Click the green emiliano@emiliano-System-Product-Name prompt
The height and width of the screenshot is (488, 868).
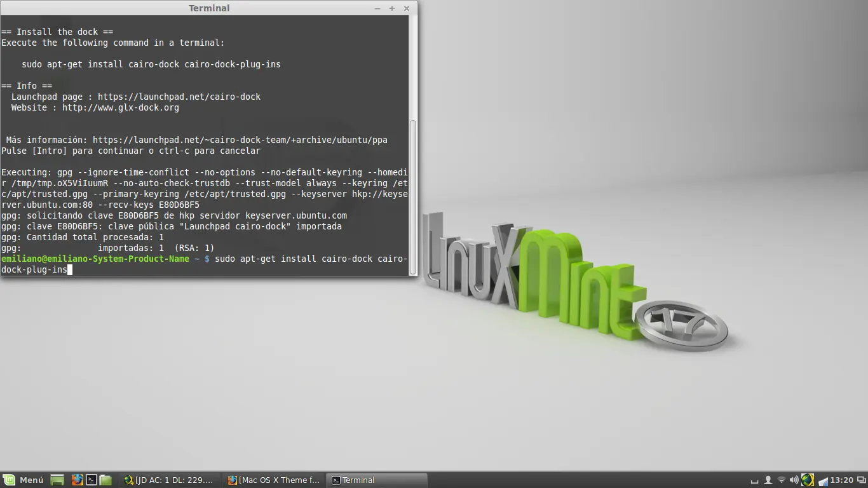[95, 259]
